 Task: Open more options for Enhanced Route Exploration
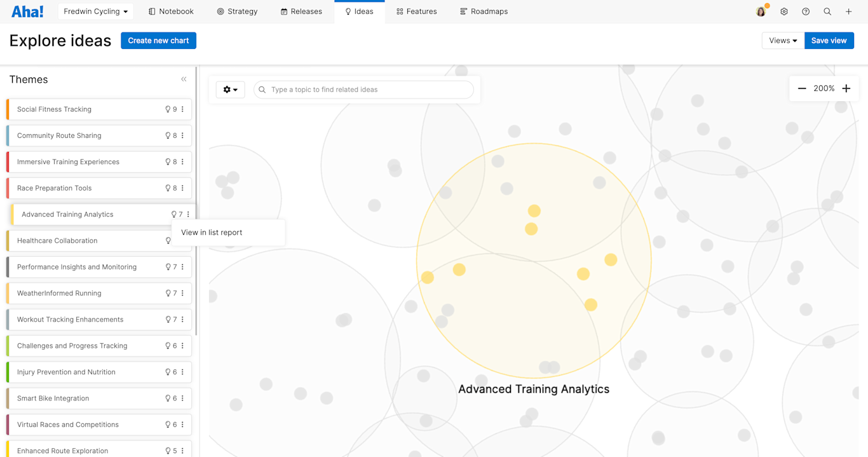click(x=182, y=451)
